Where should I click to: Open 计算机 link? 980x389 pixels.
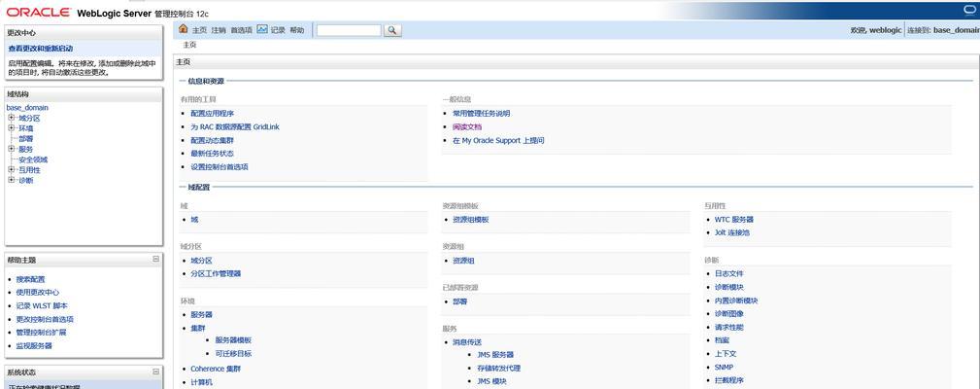point(201,382)
